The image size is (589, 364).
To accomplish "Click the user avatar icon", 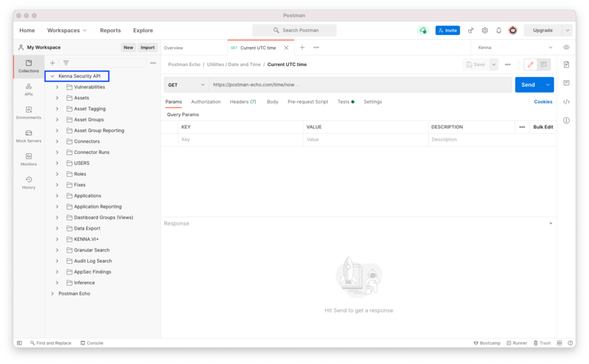I will point(513,31).
